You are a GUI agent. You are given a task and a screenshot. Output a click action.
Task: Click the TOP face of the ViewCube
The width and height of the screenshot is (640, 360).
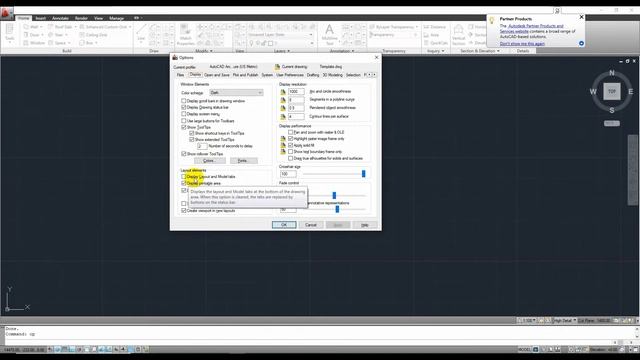(x=611, y=91)
